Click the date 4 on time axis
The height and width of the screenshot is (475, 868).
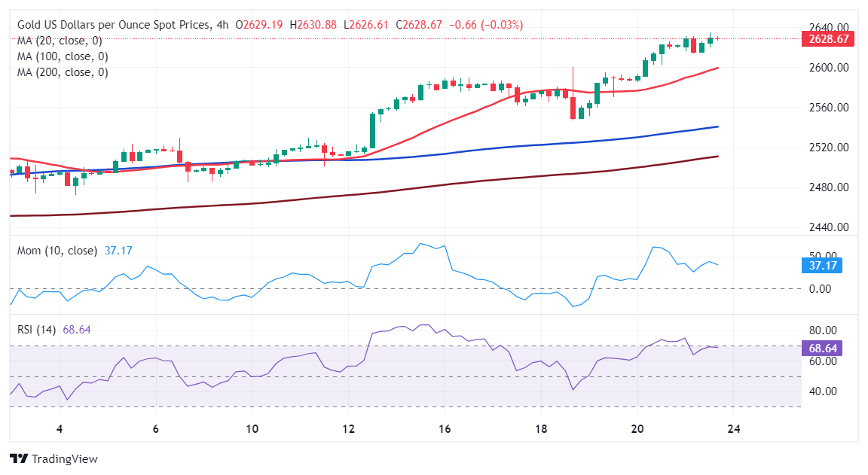point(60,428)
